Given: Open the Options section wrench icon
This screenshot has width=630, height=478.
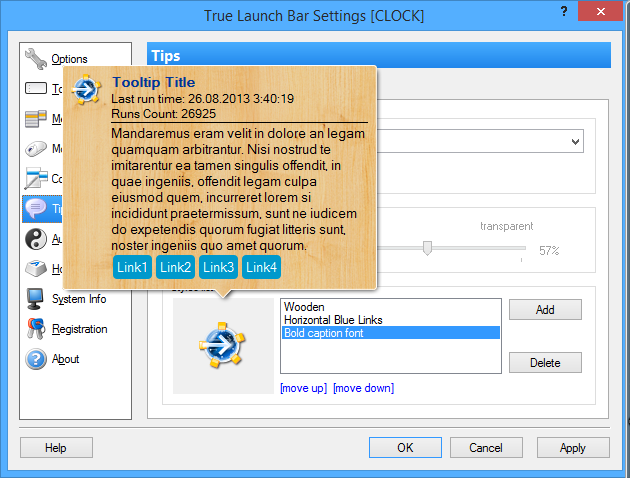Looking at the screenshot, I should coord(36,59).
